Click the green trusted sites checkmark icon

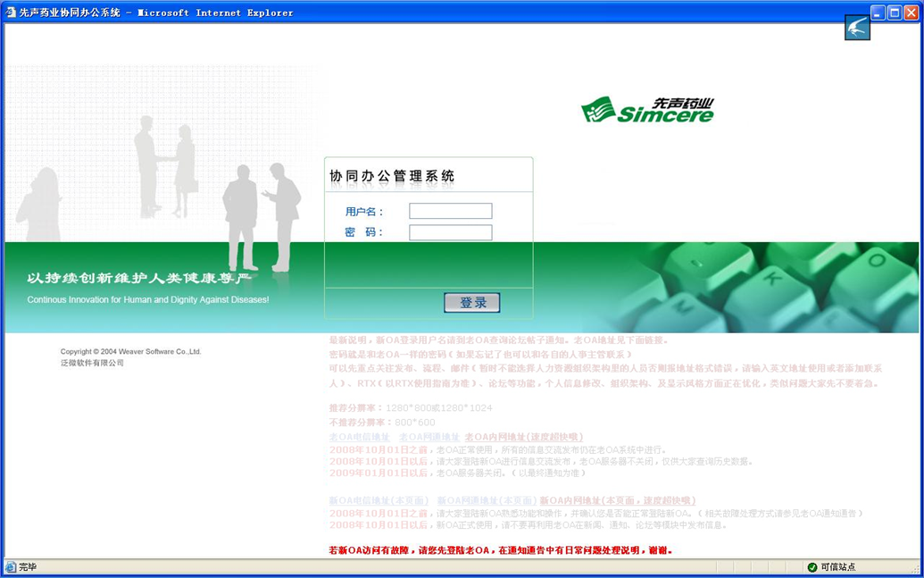[812, 567]
